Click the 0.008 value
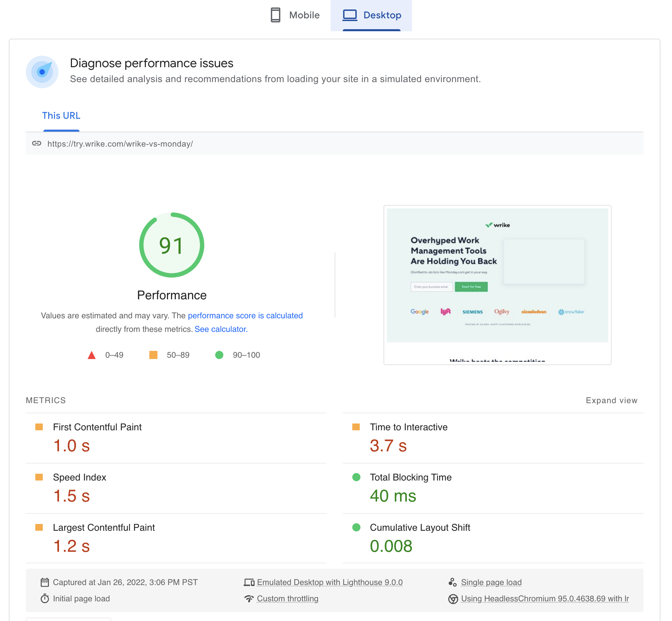The height and width of the screenshot is (621, 672). [391, 546]
